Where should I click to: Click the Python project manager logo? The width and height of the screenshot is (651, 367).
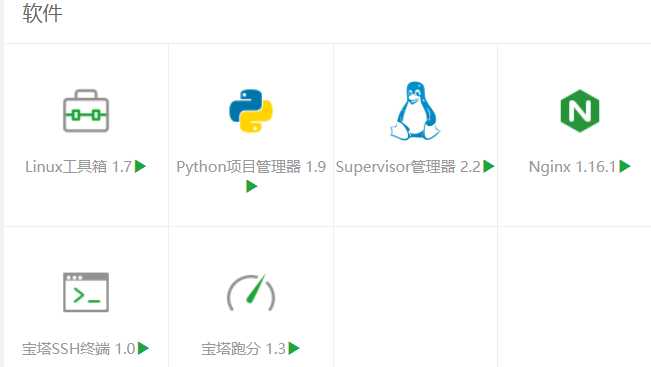251,111
